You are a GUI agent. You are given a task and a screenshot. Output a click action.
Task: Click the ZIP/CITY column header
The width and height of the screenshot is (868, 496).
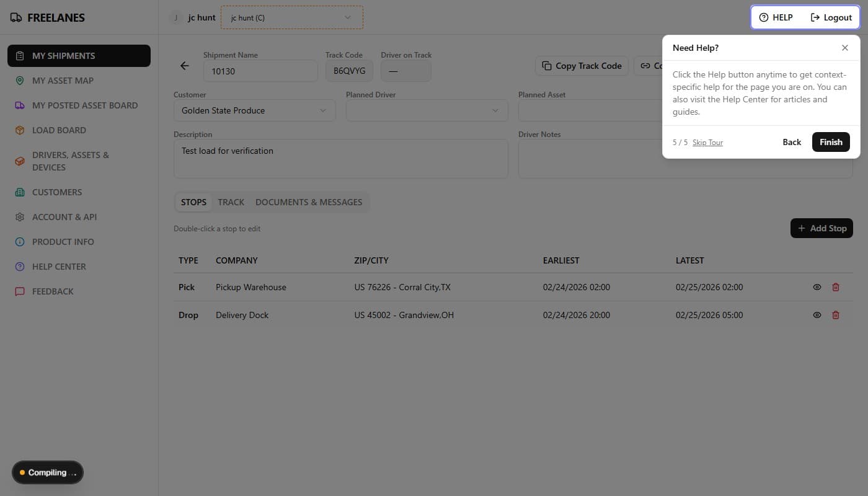point(371,260)
